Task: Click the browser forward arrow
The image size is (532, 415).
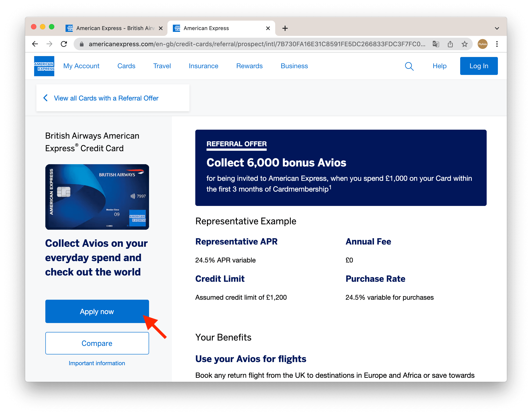Action: tap(49, 44)
